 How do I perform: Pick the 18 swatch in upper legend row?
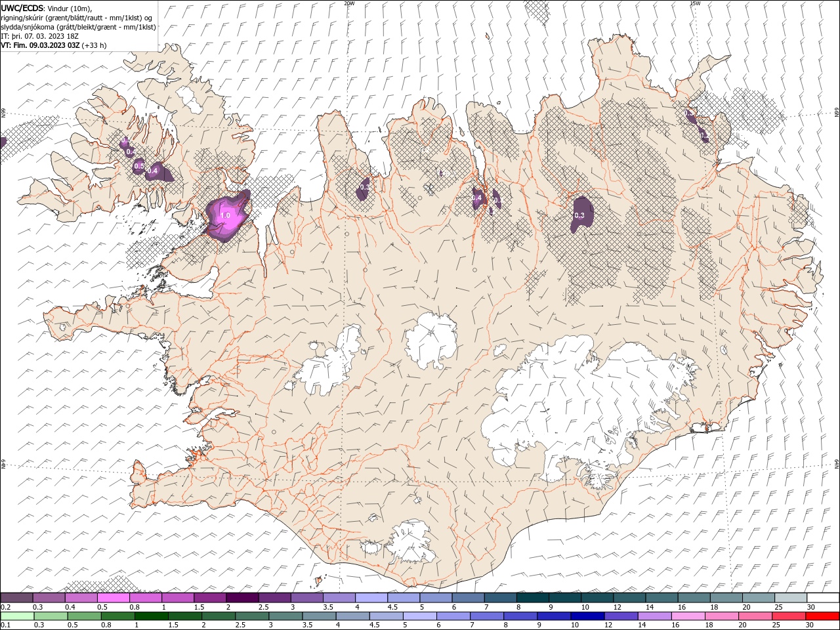pos(726,598)
